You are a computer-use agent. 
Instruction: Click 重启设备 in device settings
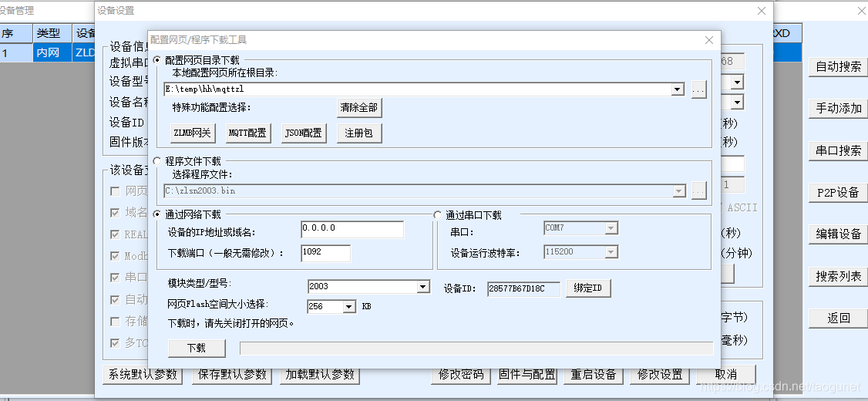pyautogui.click(x=594, y=375)
